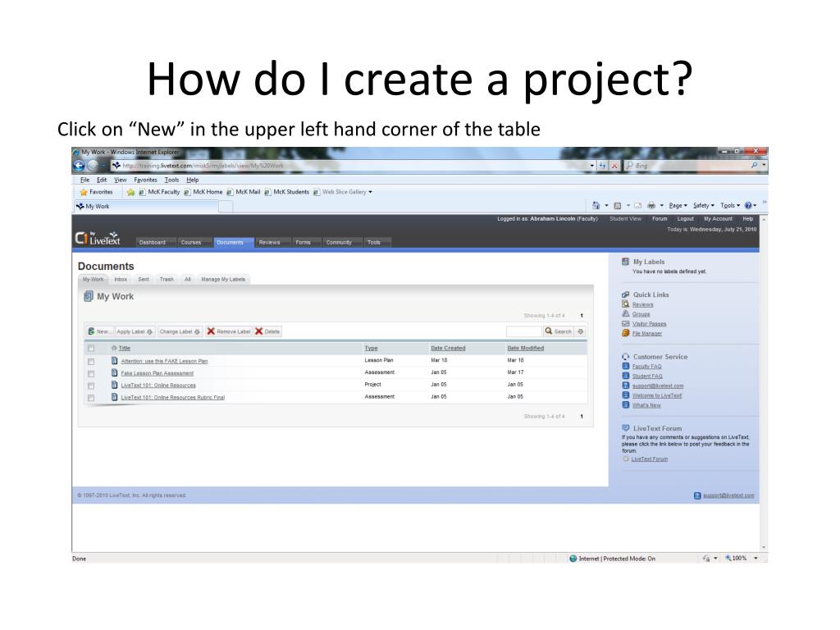The image size is (840, 630).
Task: Click Protected Mode globe icon in status bar
Action: [573, 558]
